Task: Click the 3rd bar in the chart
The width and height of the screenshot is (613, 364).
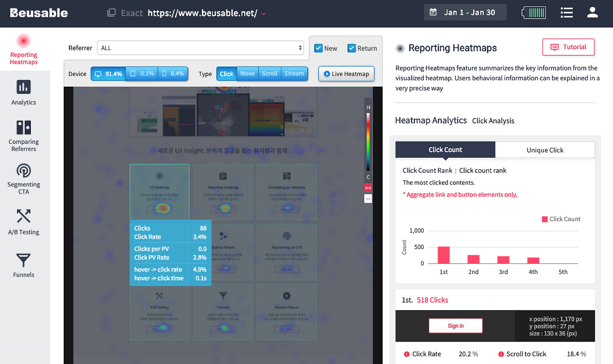Action: [503, 260]
